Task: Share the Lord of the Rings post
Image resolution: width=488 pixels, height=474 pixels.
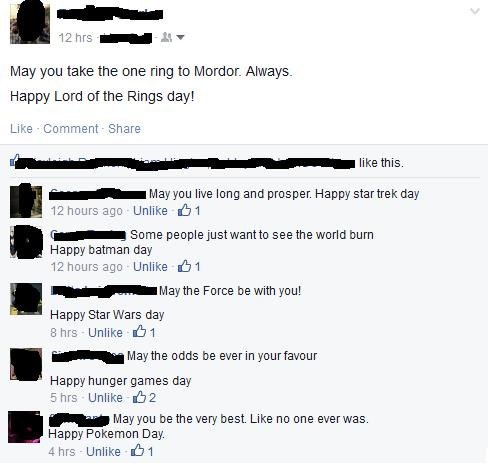Action: pos(124,129)
